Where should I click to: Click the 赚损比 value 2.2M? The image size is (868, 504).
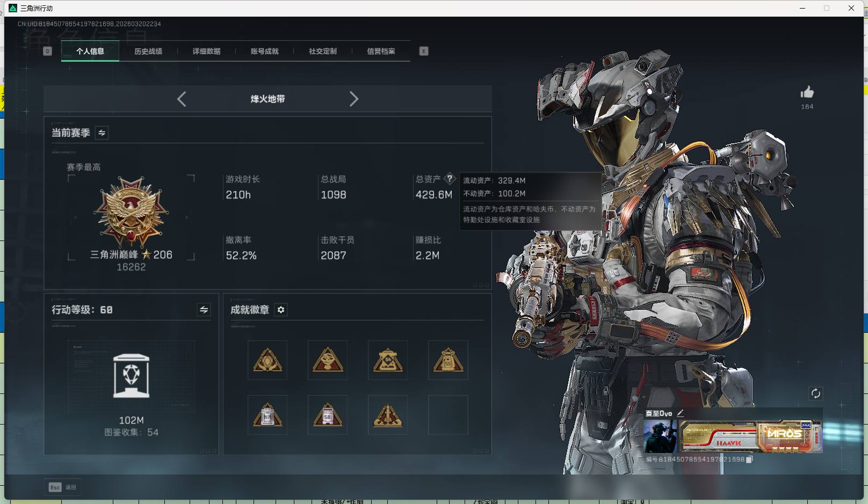click(x=428, y=255)
